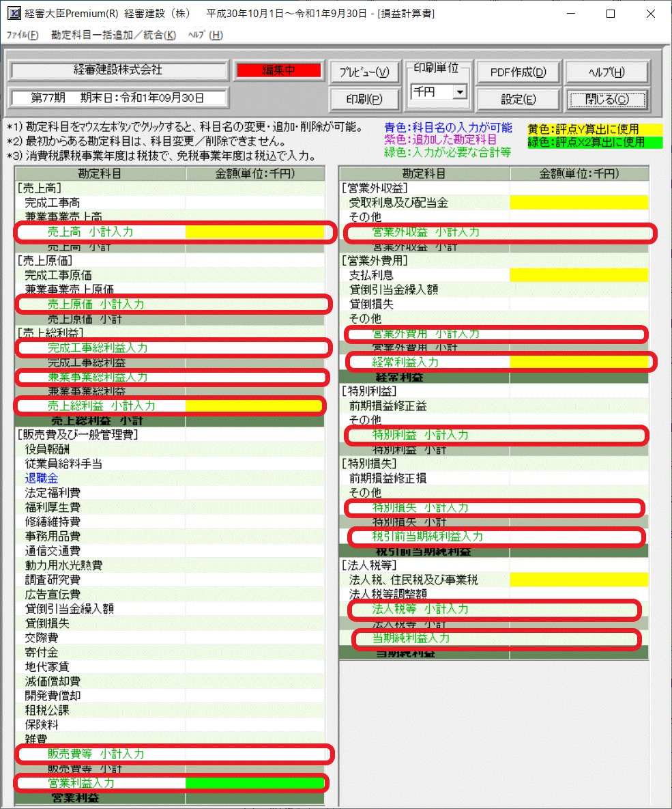Click the 修繕維持費 account row
This screenshot has width=672, height=809.
pos(170,522)
